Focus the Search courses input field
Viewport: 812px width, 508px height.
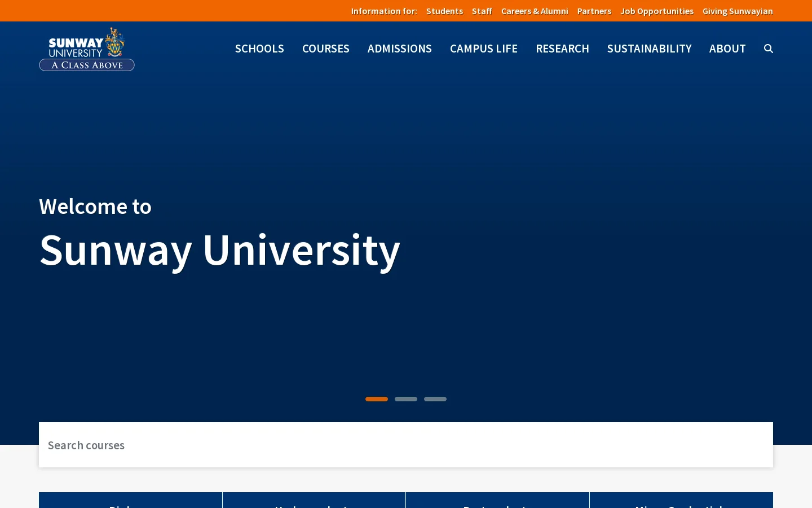pyautogui.click(x=406, y=445)
